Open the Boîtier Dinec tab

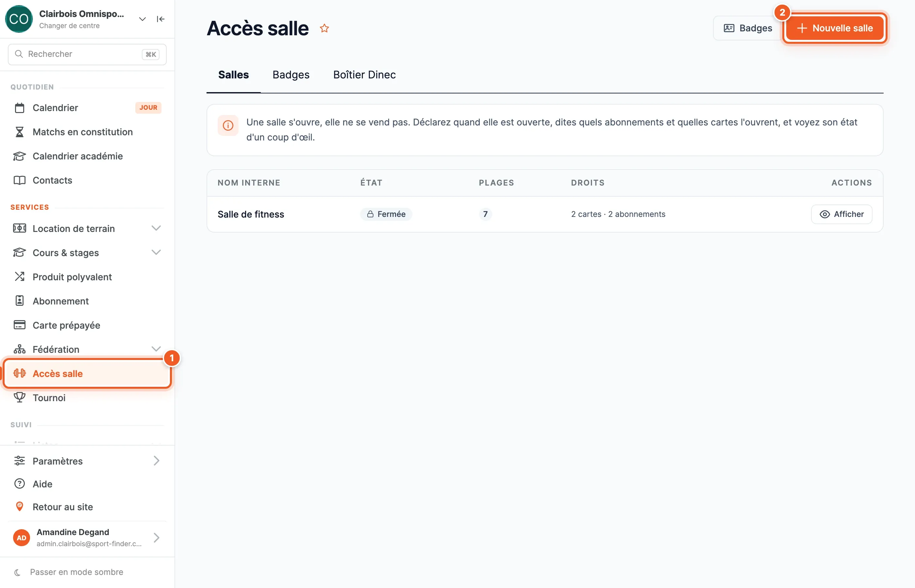[364, 75]
